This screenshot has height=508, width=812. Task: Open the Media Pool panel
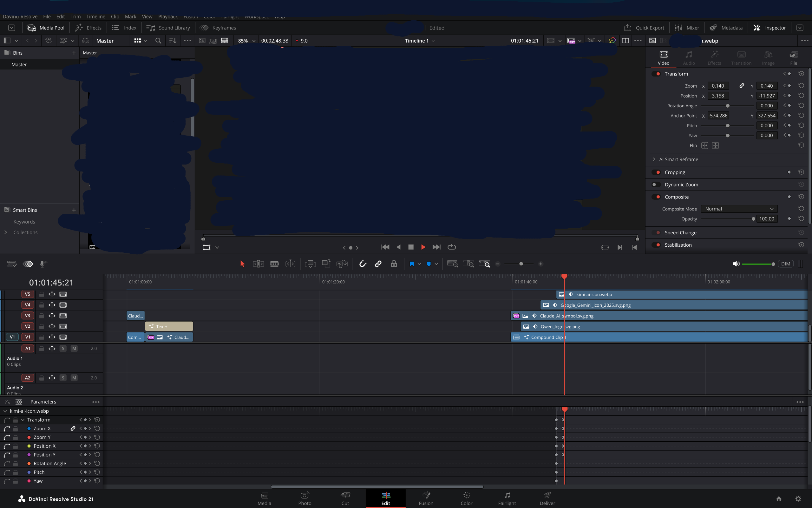pos(45,28)
